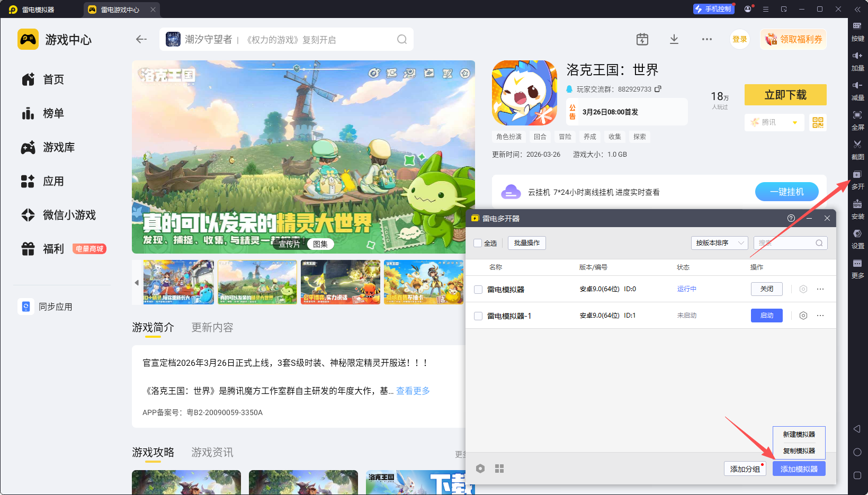Image resolution: width=868 pixels, height=495 pixels.
Task: Switch to grid view in multi-instance manager
Action: point(499,469)
